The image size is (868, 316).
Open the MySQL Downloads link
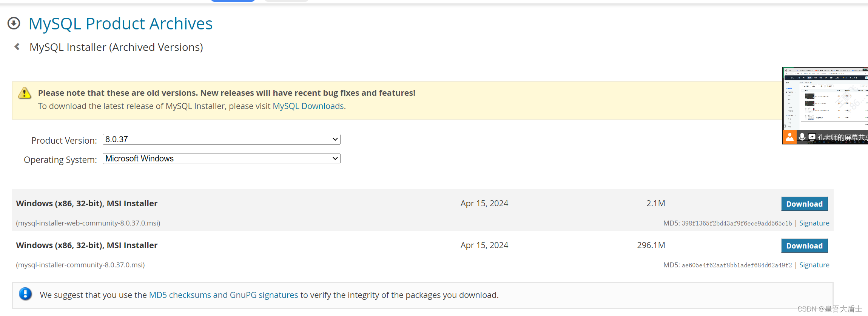(308, 106)
